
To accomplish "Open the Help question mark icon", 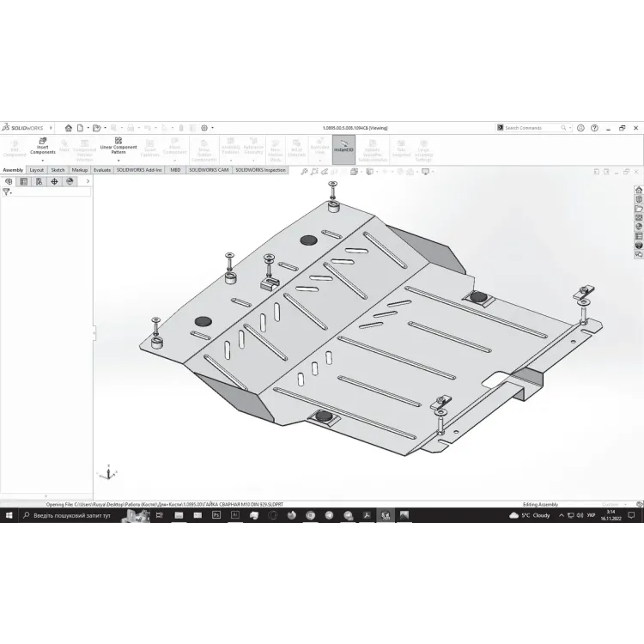I will click(594, 128).
